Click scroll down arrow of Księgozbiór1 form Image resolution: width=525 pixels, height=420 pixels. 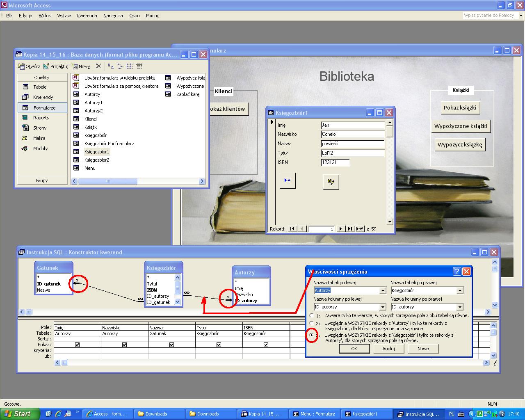pos(390,222)
